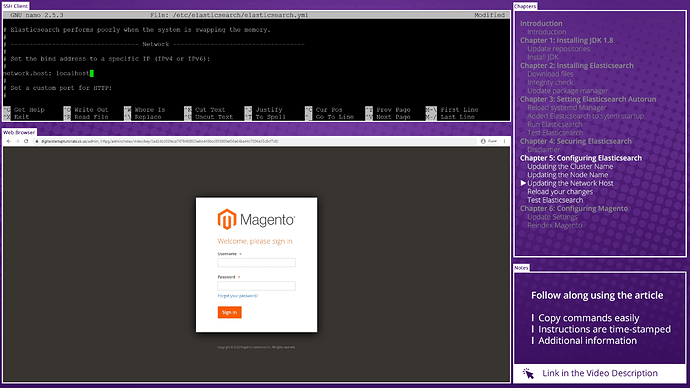The height and width of the screenshot is (388, 690).
Task: Select the Introduction chapter heading
Action: click(x=541, y=23)
